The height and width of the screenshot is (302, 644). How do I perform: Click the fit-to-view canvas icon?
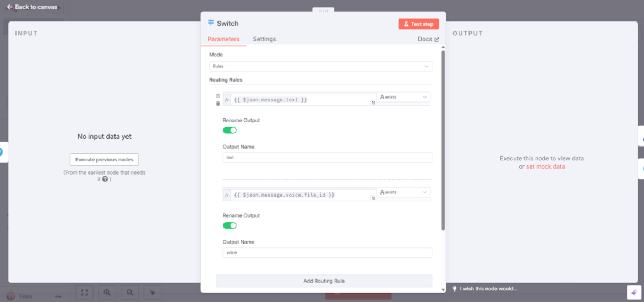coord(85,293)
